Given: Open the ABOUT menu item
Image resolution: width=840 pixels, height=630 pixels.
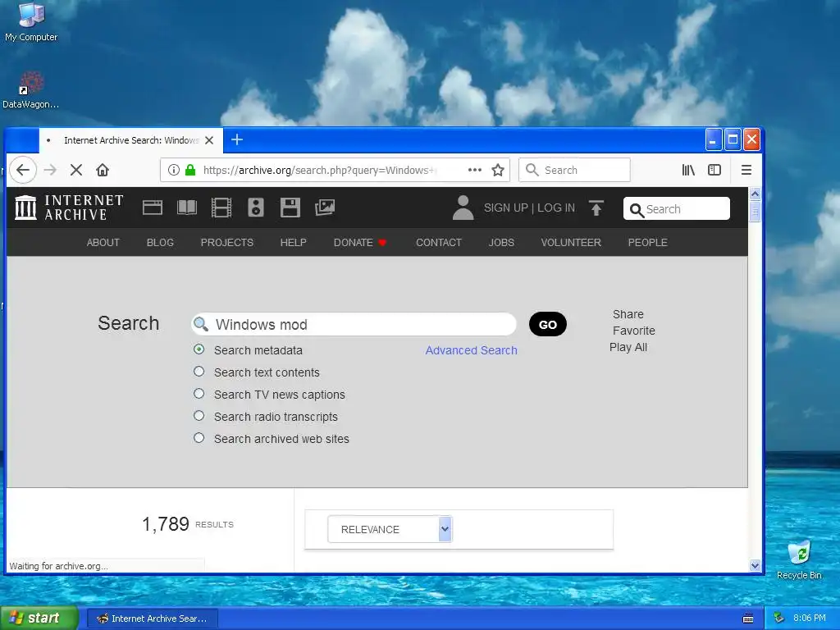Looking at the screenshot, I should pos(103,243).
